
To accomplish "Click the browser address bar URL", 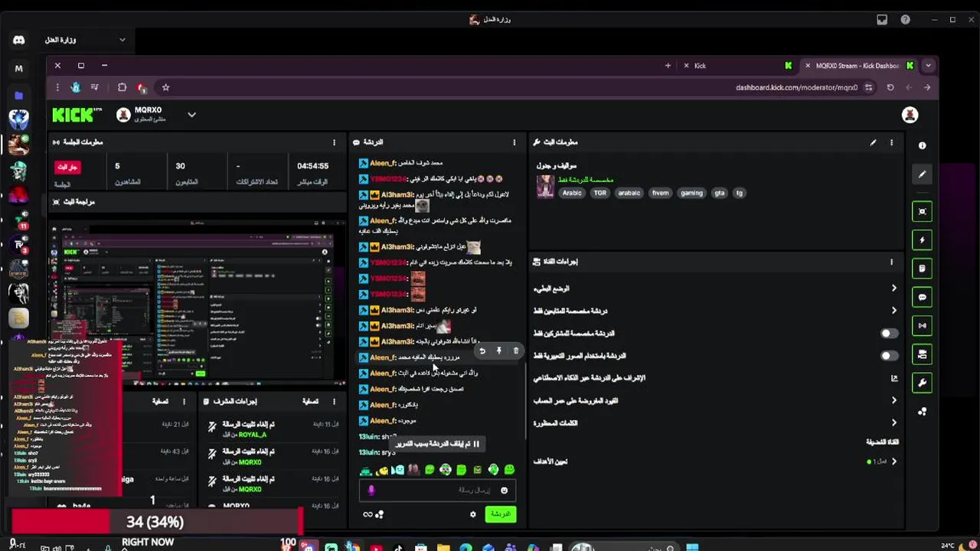I will [x=796, y=87].
